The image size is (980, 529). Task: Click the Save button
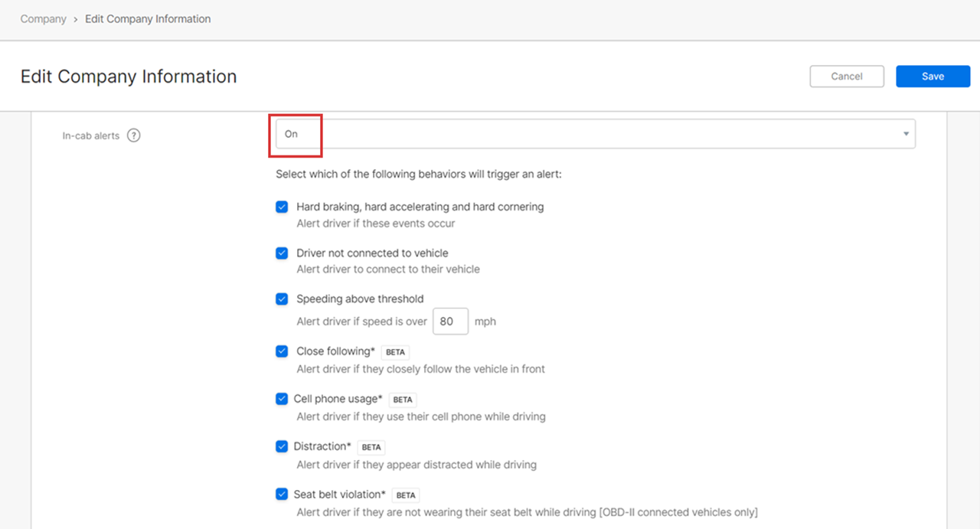tap(933, 76)
